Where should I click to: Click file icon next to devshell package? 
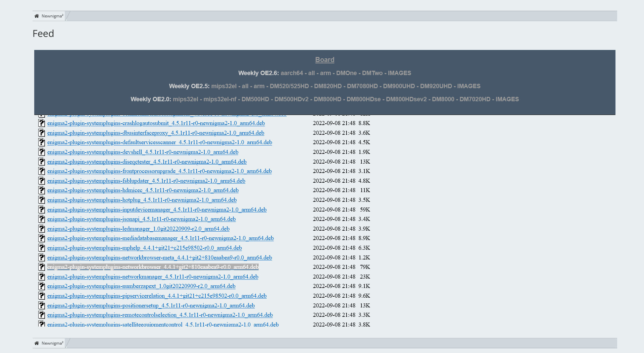(42, 152)
